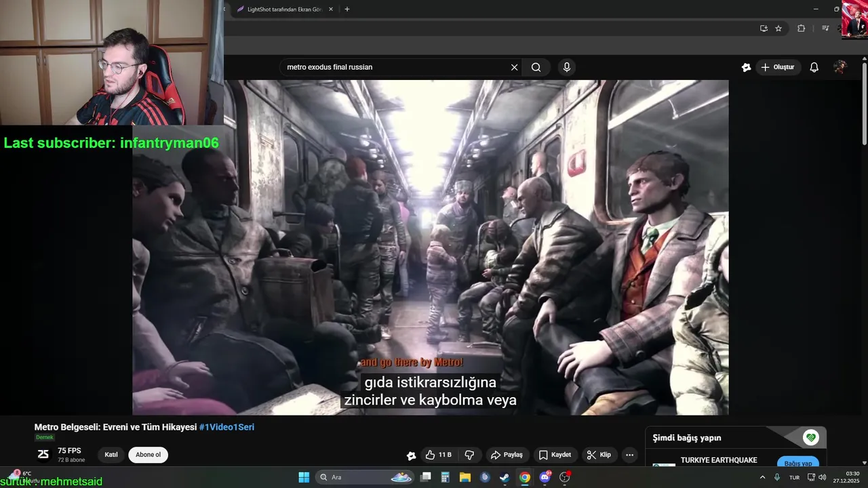Click the green heart donation icon
868x488 pixels.
point(811,438)
